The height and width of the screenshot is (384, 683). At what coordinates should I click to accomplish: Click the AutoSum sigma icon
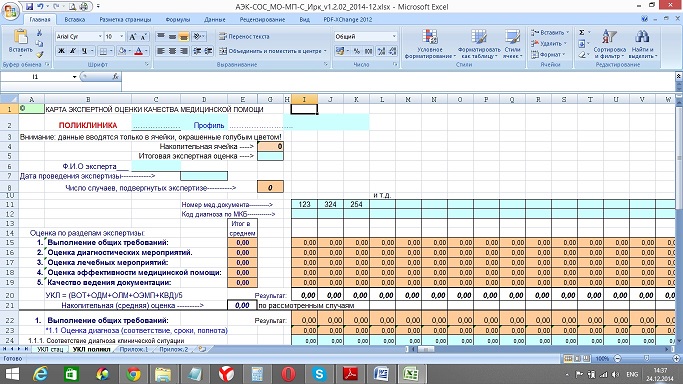point(582,33)
